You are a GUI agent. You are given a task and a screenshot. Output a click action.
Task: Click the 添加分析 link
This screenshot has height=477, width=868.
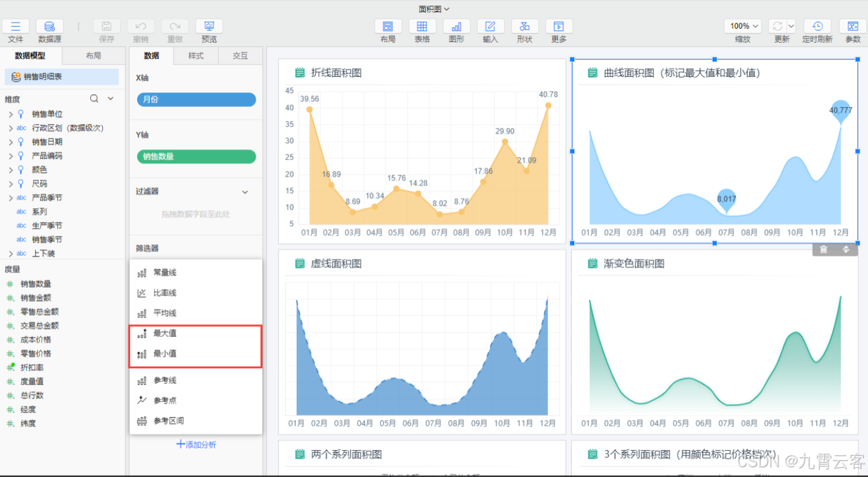coord(196,445)
